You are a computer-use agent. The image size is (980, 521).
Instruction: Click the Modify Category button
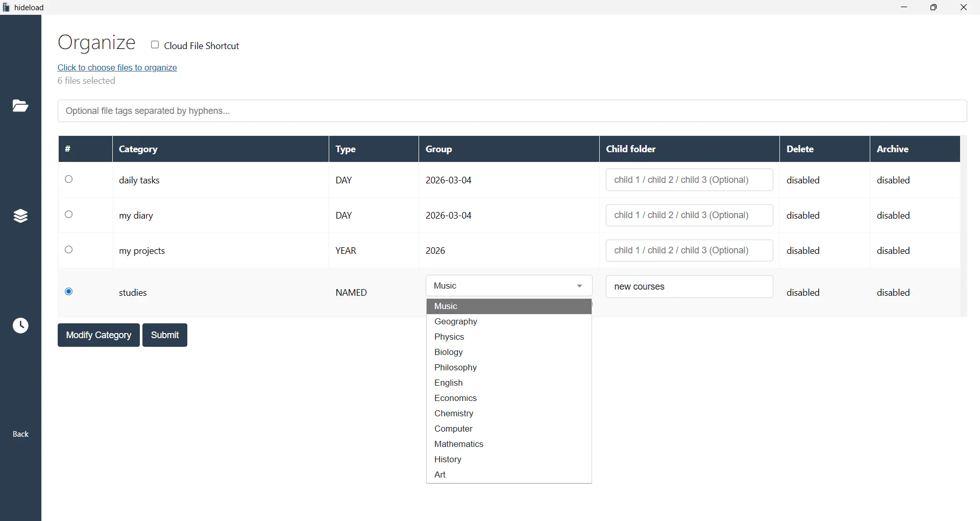click(x=99, y=335)
